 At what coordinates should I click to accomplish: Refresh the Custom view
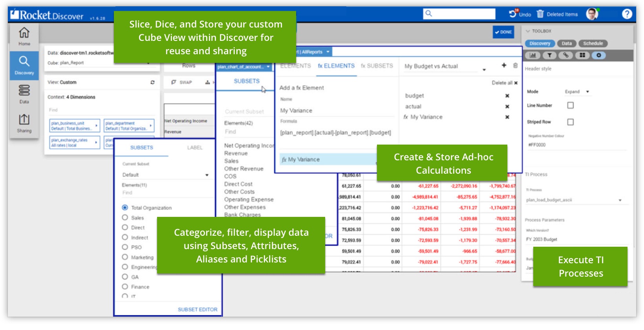tap(152, 82)
